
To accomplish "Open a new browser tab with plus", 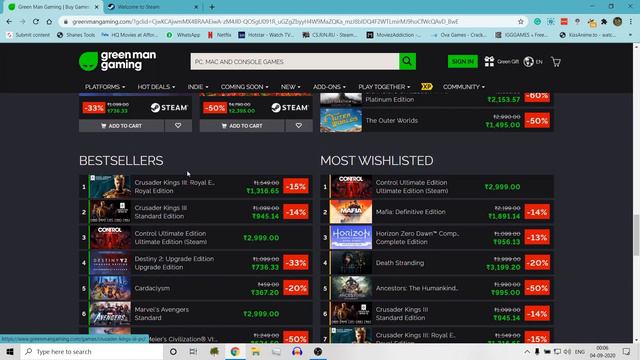I will (212, 7).
